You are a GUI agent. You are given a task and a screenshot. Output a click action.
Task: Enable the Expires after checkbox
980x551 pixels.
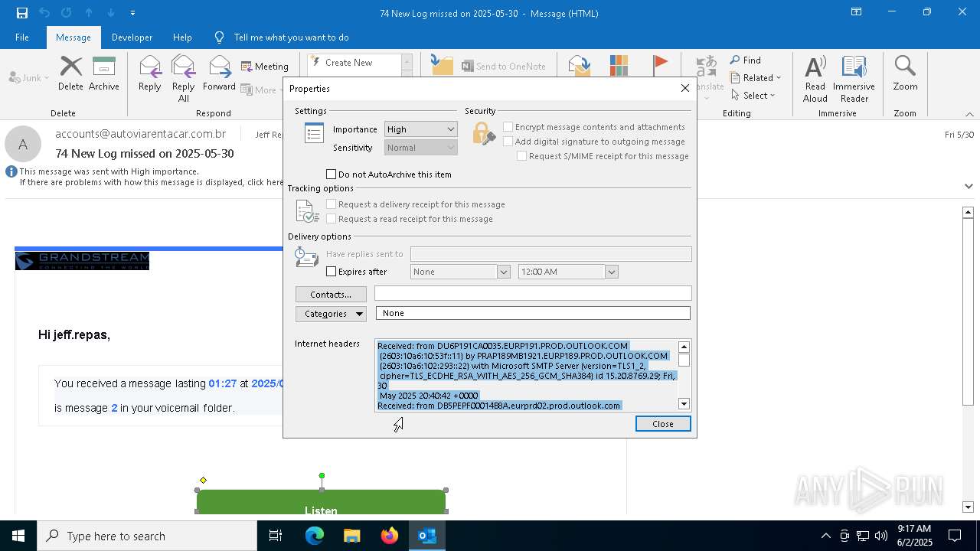click(x=332, y=272)
